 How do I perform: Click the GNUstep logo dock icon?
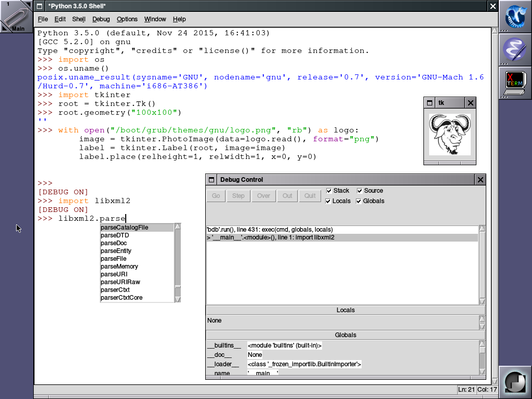tap(515, 382)
